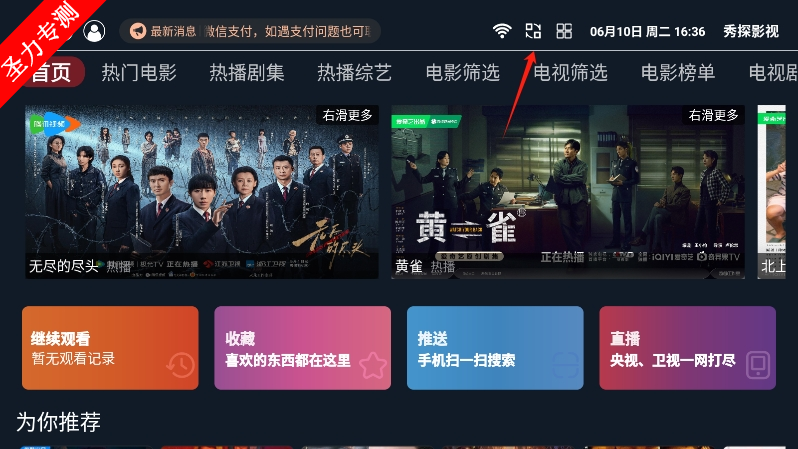This screenshot has height=449, width=798.
Task: Open the user profile avatar icon
Action: [94, 31]
